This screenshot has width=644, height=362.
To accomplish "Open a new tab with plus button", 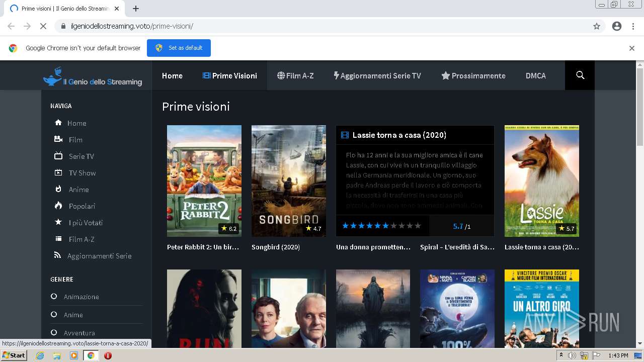I will coord(135,9).
